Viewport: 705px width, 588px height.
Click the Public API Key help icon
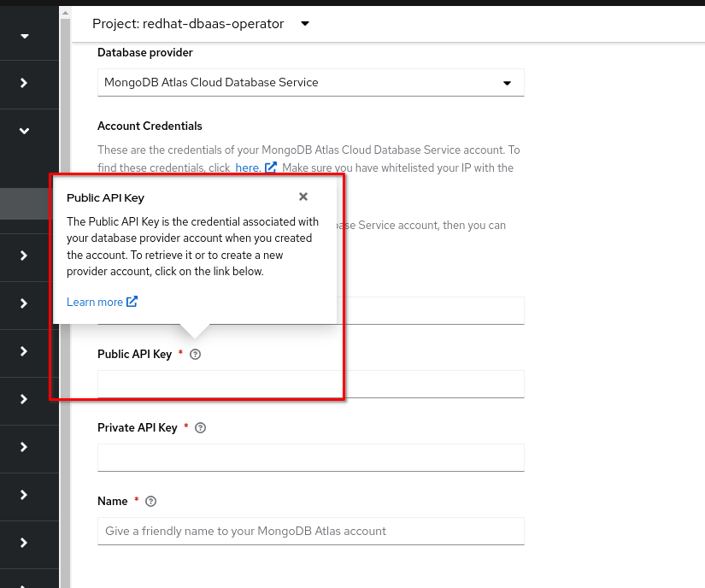click(195, 355)
